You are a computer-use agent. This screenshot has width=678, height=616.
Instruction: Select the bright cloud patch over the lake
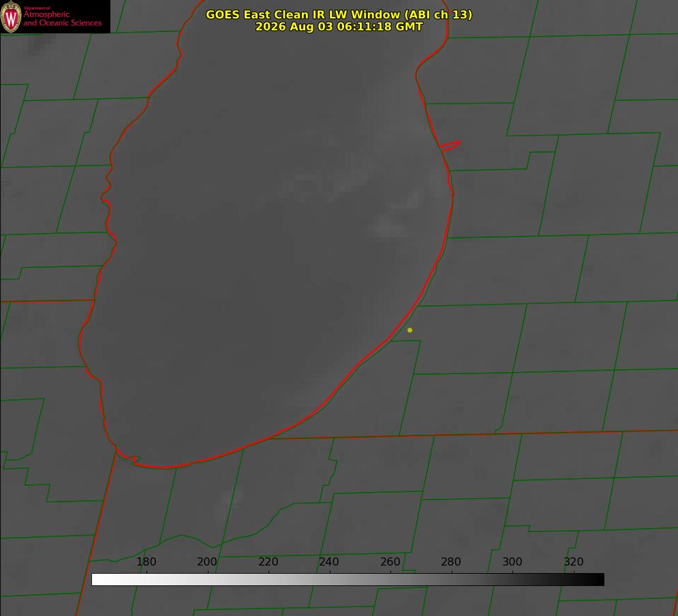coord(388,226)
